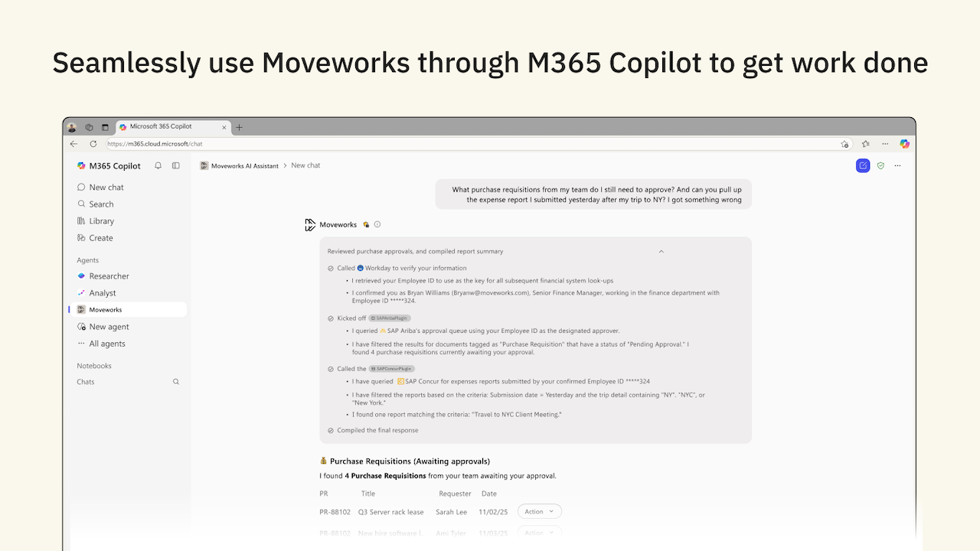Click the SAP Concur icon in the steps
Image resolution: width=980 pixels, height=551 pixels.
point(400,381)
